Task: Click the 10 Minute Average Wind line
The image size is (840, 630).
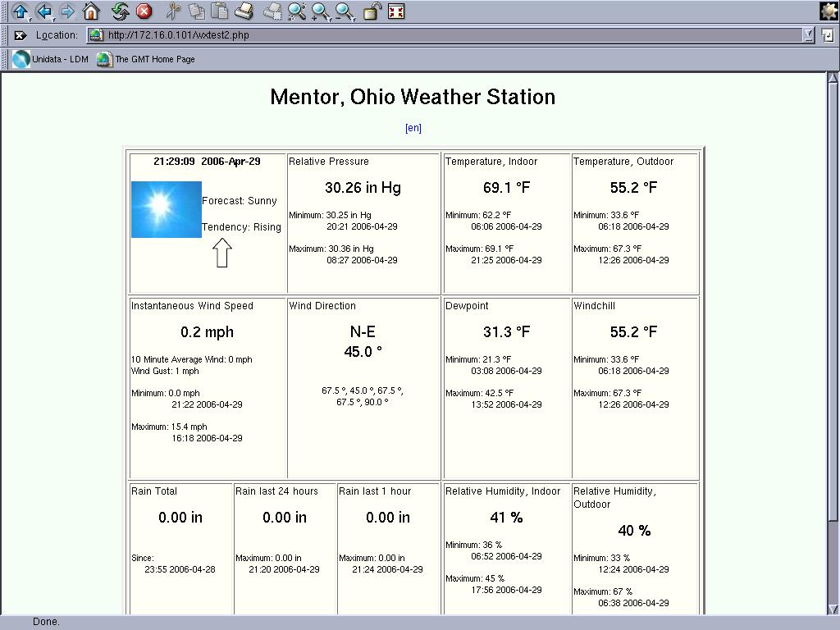Action: [x=192, y=359]
